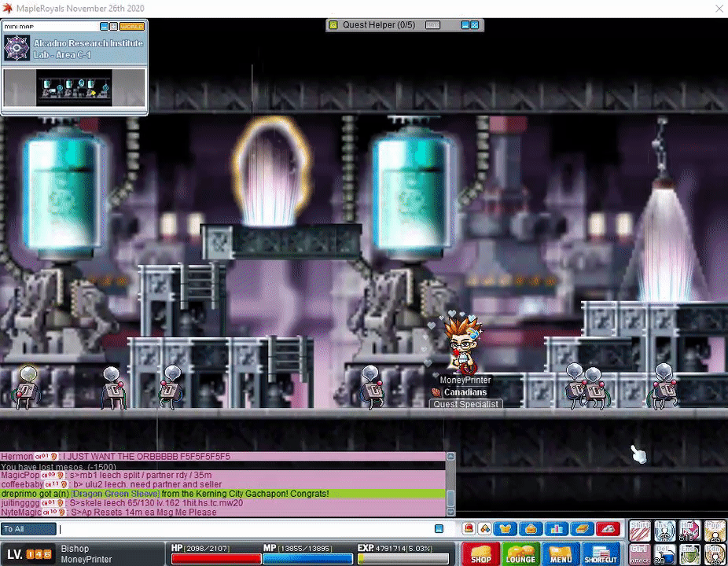The width and height of the screenshot is (728, 566).
Task: Click the coffeebaby chat message
Action: (112, 484)
